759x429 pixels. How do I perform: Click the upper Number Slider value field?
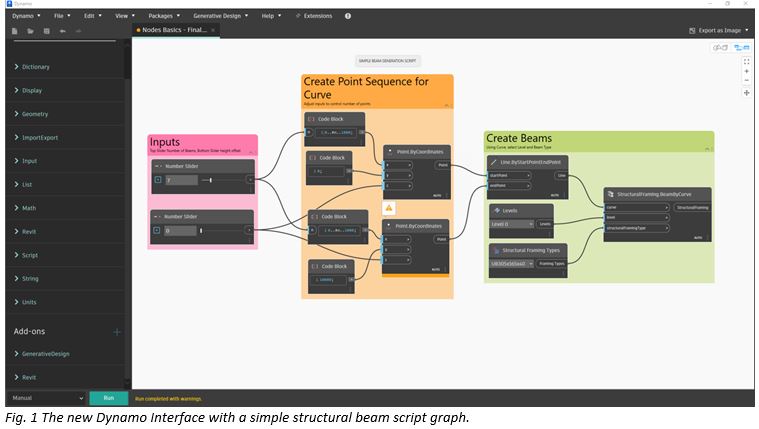coord(182,180)
